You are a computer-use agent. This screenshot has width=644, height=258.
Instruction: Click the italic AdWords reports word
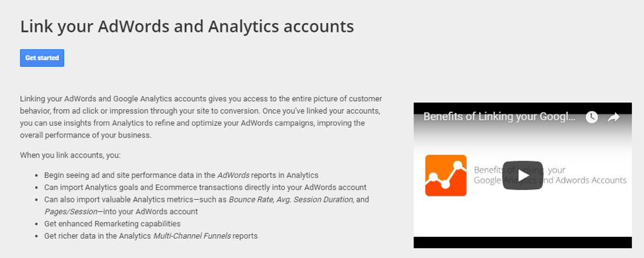pyautogui.click(x=233, y=175)
